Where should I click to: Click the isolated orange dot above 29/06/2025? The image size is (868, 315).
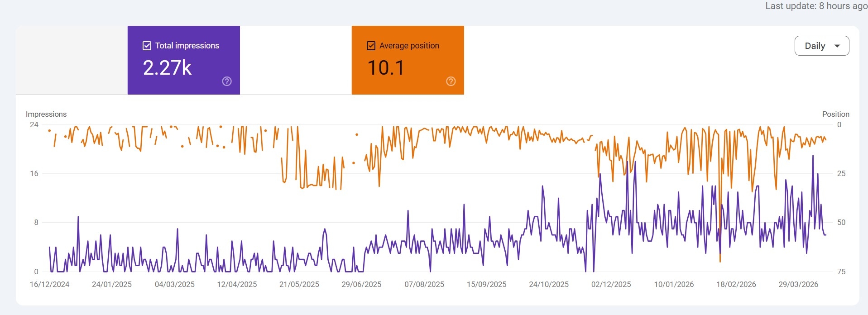click(357, 134)
